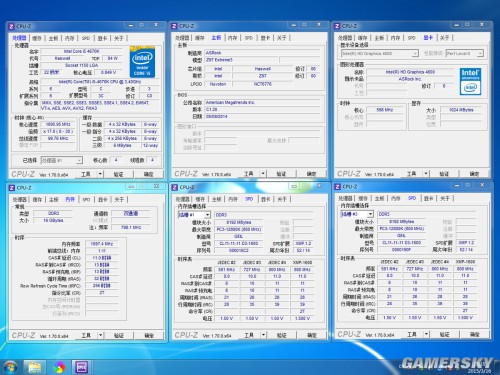The width and height of the screenshot is (500, 375).
Task: Click the Intel Core i5 logo badge
Action: click(x=142, y=62)
